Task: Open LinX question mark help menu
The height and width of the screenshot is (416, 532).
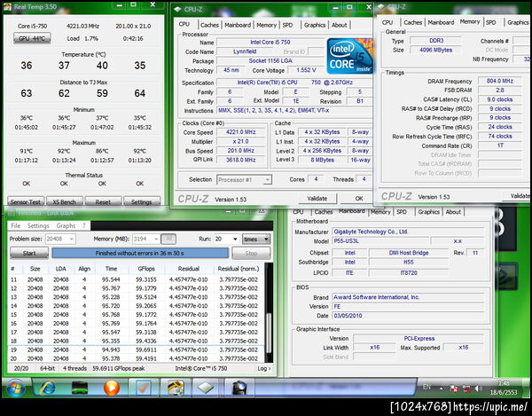Action: 84,226
